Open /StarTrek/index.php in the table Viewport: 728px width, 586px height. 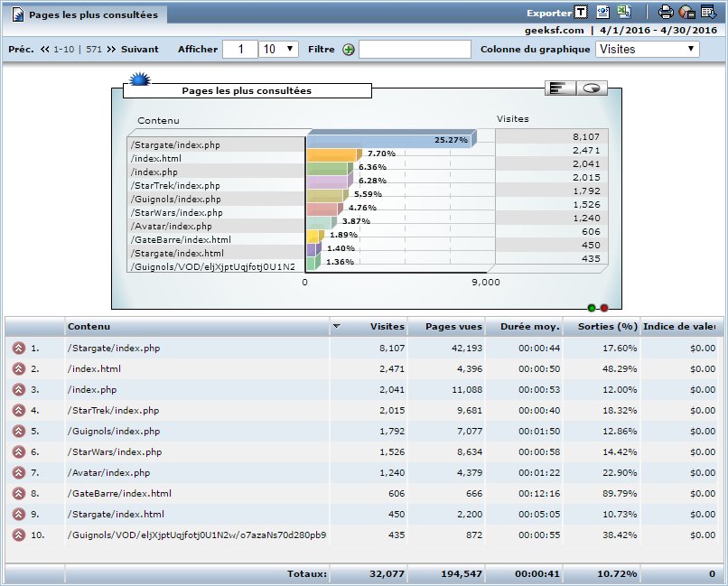[x=113, y=410]
